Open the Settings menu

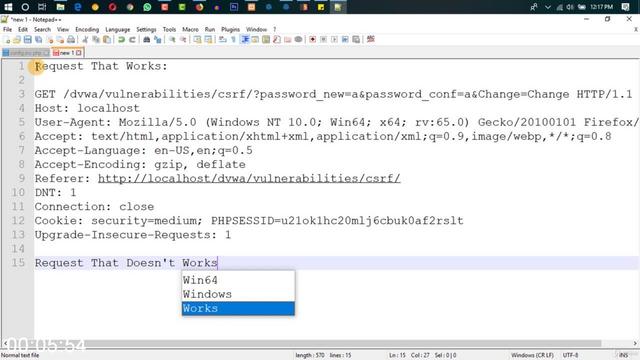pos(146,29)
